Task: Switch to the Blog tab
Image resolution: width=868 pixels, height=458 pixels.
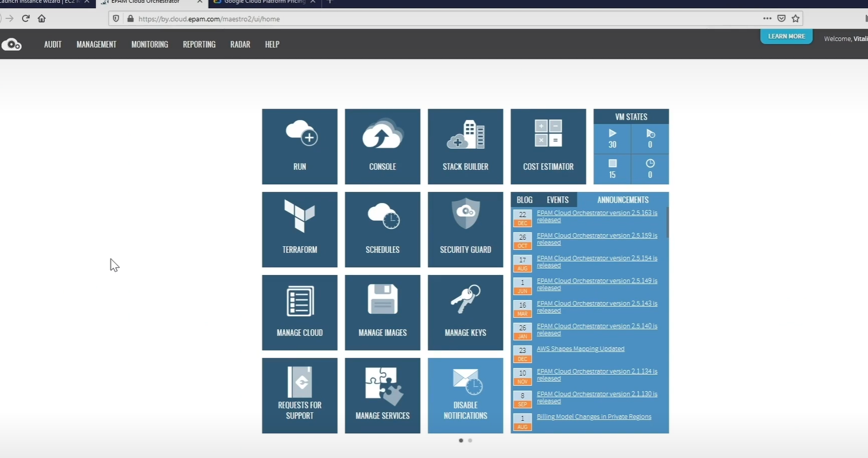Action: (x=525, y=200)
